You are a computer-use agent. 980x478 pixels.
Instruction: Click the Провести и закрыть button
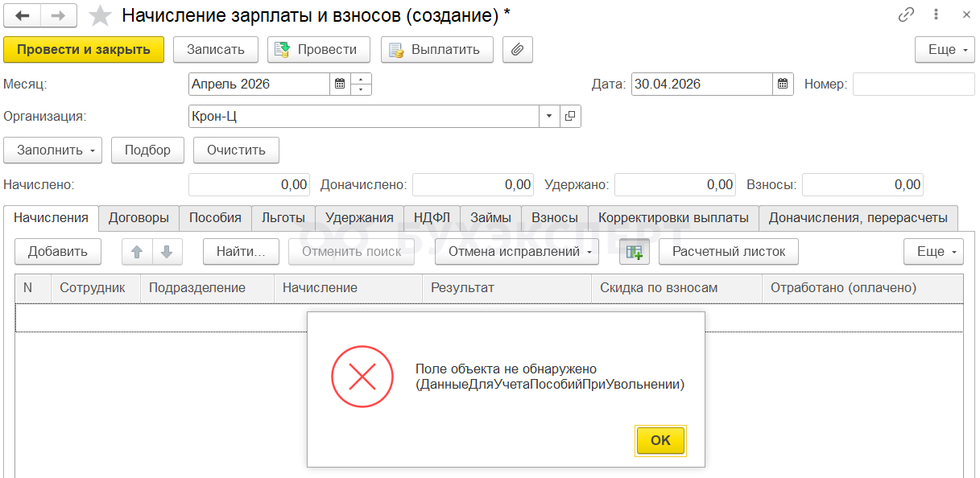pyautogui.click(x=84, y=50)
